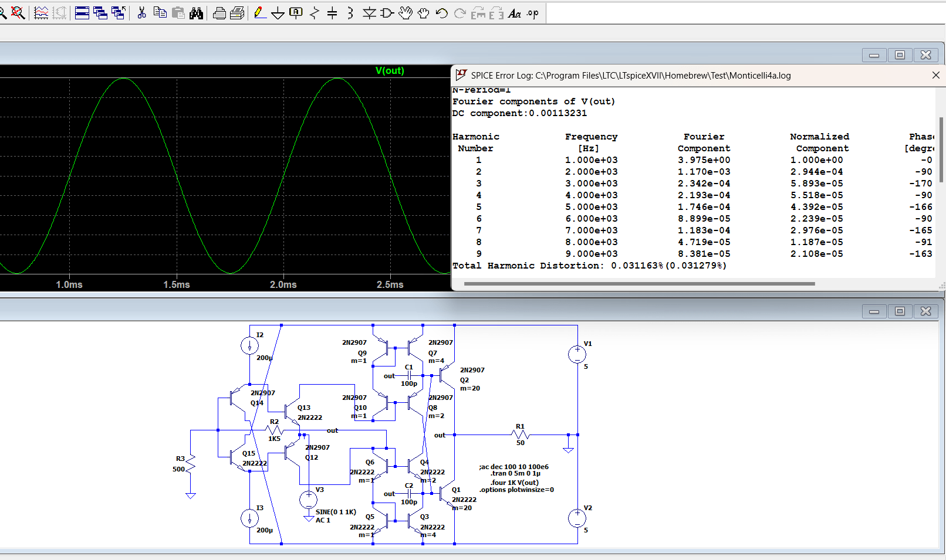Click the DC component value line
The width and height of the screenshot is (946, 560).
(x=519, y=113)
